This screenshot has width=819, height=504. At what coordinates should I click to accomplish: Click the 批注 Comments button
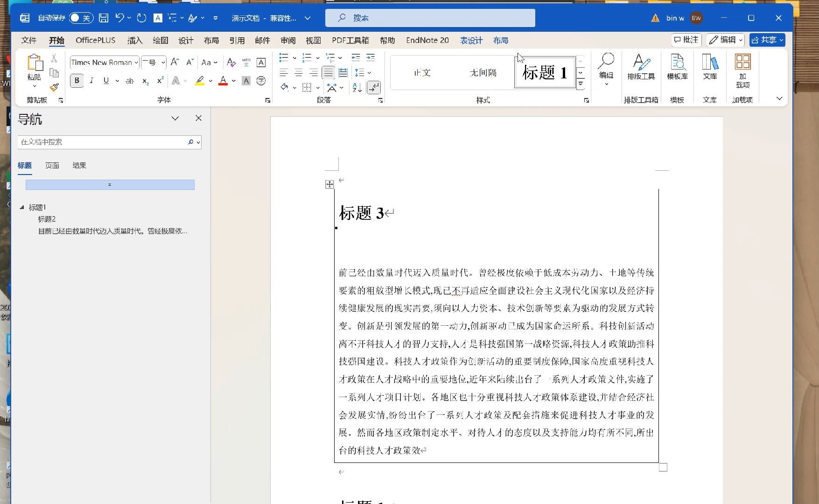point(686,40)
